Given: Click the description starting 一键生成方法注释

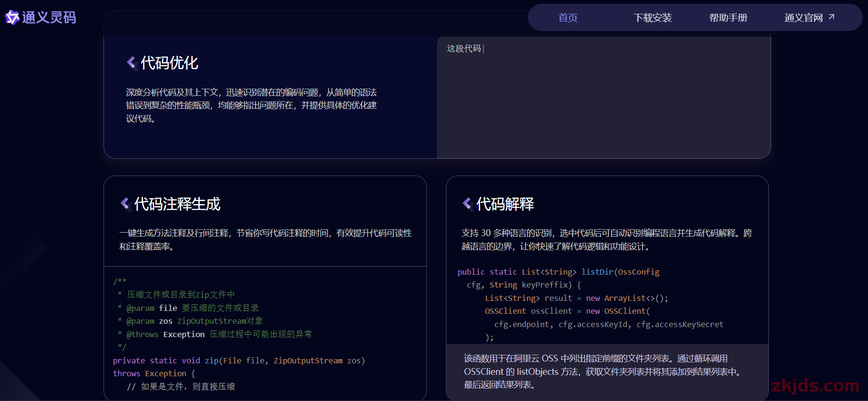Looking at the screenshot, I should click(x=266, y=240).
